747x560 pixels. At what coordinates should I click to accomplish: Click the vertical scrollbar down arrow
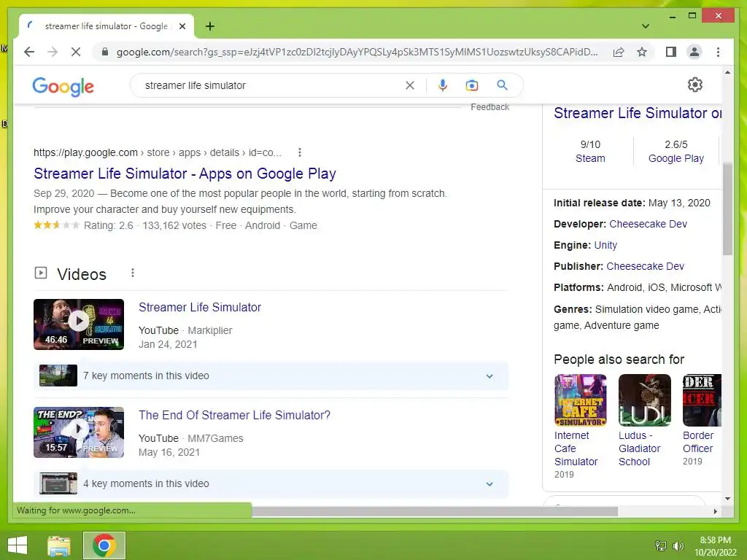coord(727,499)
